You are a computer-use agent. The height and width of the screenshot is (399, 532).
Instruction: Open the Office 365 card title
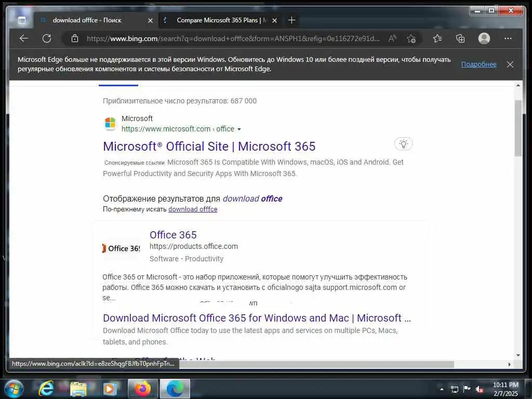[173, 235]
